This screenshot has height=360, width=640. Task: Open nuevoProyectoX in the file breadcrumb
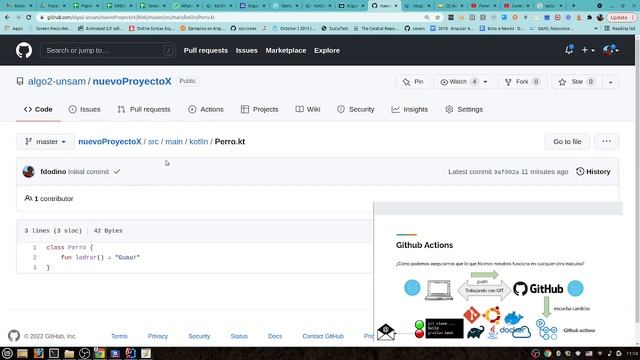(110, 142)
